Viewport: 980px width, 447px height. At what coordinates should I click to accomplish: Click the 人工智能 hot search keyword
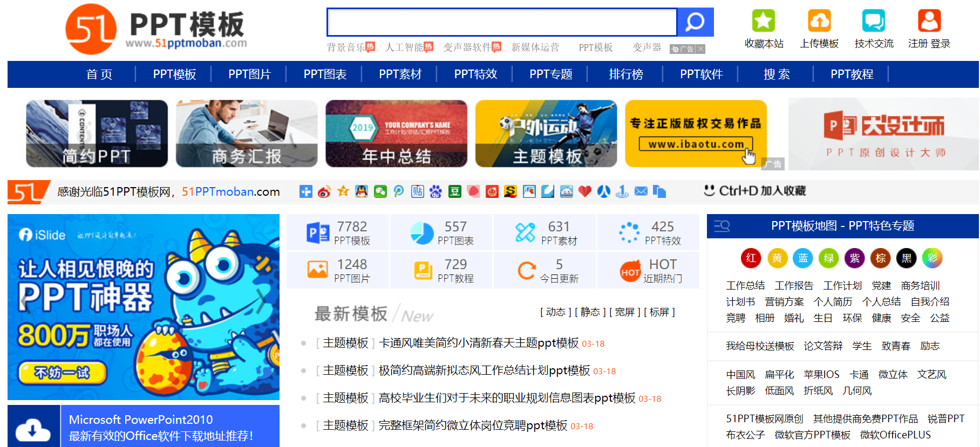tap(404, 47)
